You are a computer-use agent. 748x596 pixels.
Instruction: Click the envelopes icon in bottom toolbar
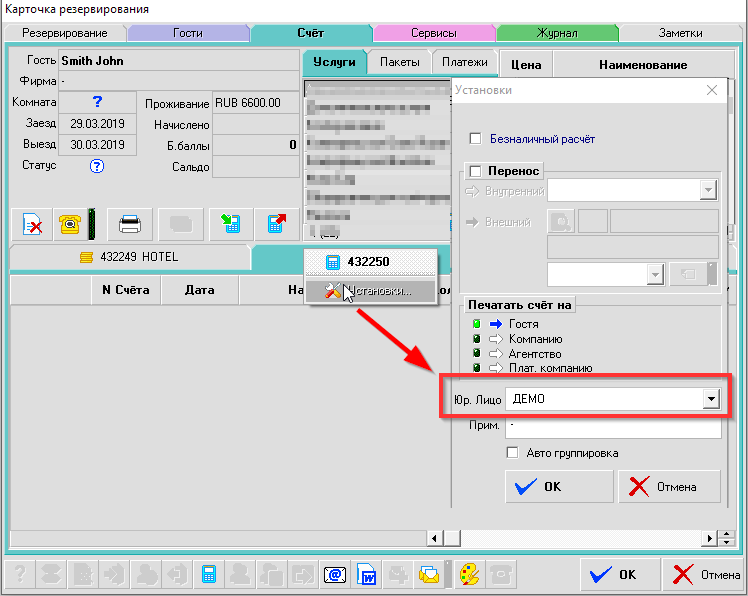pos(430,575)
